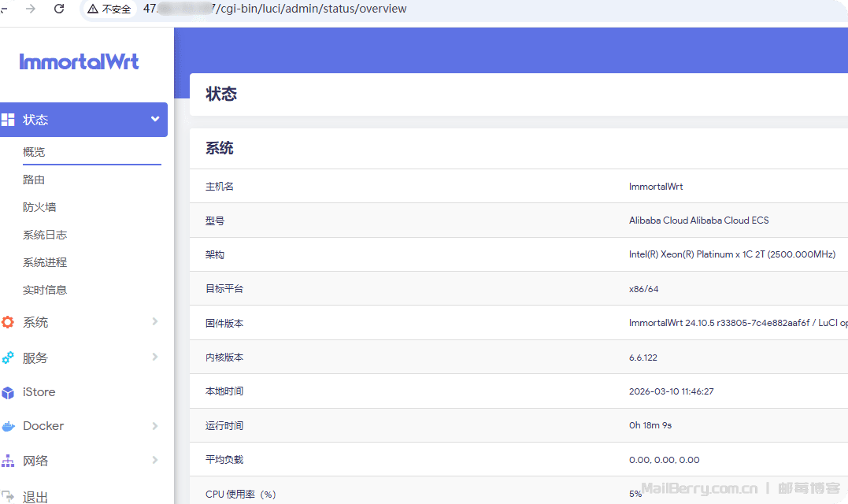Expand the 网络 submenu arrow

155,460
